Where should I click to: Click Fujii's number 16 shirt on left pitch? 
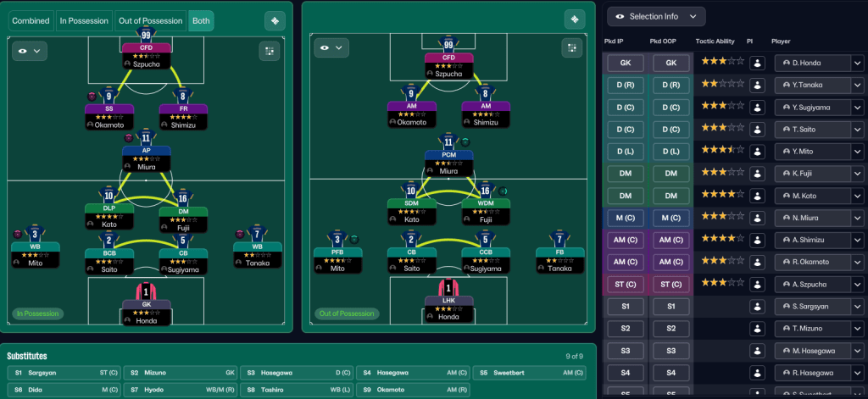pos(183,197)
